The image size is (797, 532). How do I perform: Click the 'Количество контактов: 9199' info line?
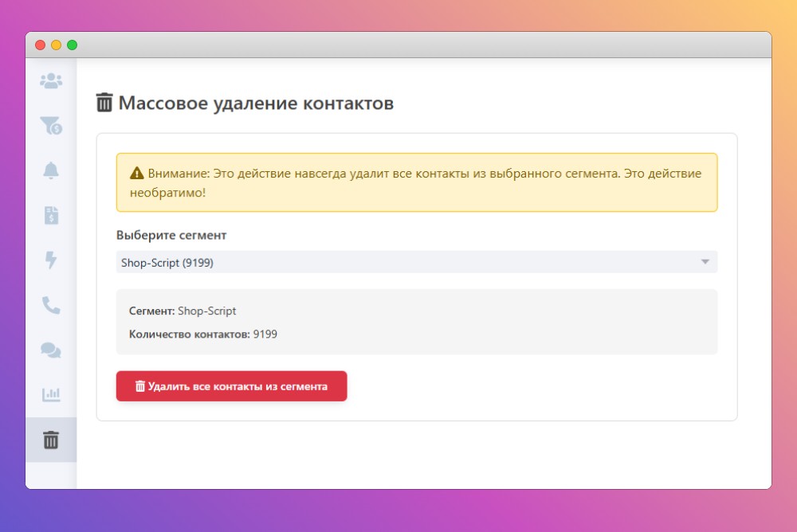click(203, 334)
